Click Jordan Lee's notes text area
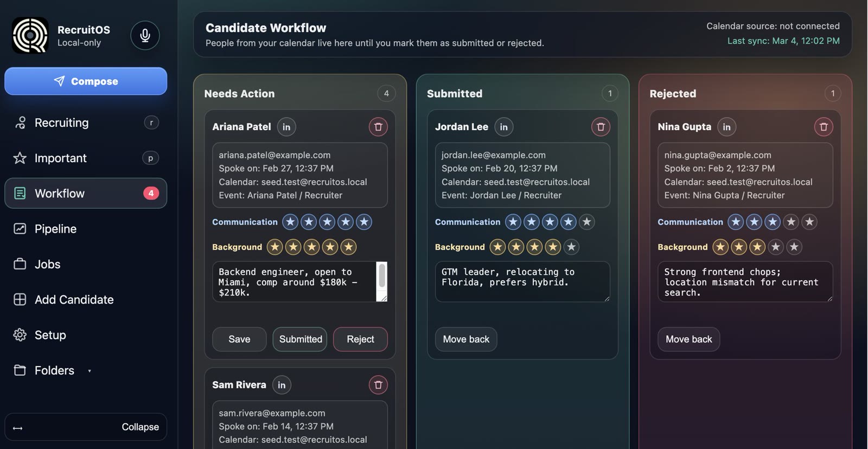 [522, 282]
